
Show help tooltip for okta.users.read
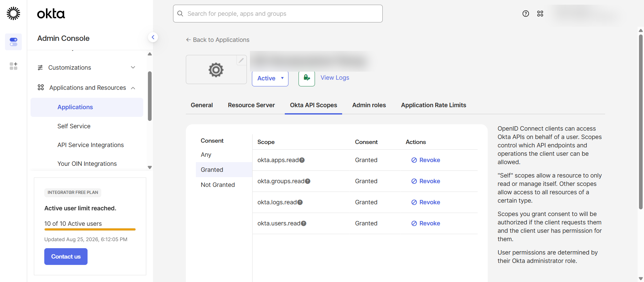pyautogui.click(x=304, y=223)
